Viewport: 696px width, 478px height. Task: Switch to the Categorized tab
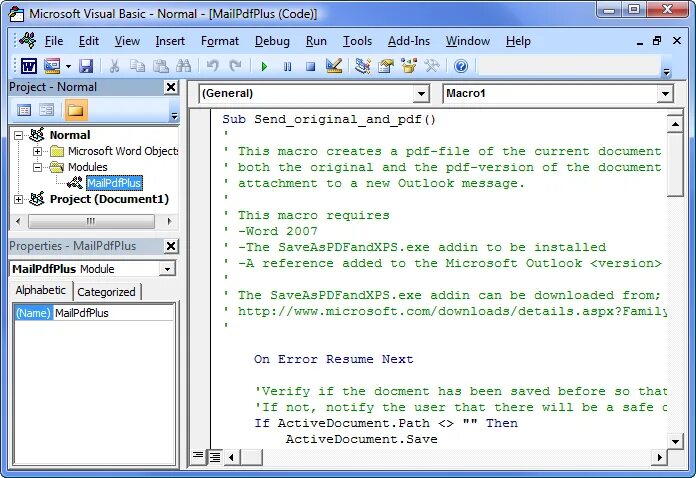click(107, 292)
